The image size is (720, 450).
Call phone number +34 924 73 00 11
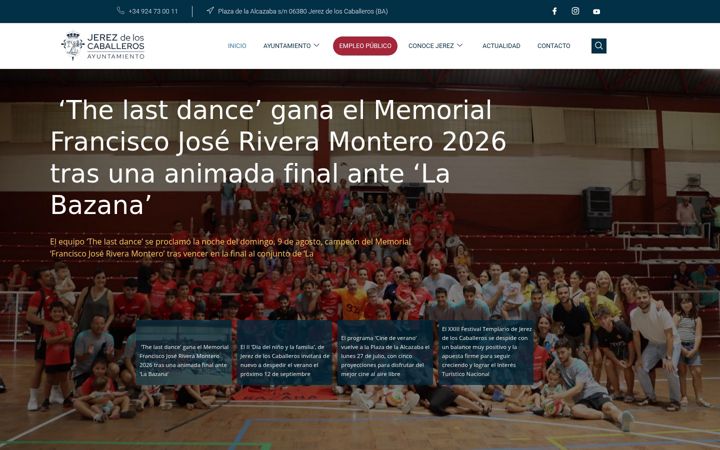pyautogui.click(x=153, y=11)
